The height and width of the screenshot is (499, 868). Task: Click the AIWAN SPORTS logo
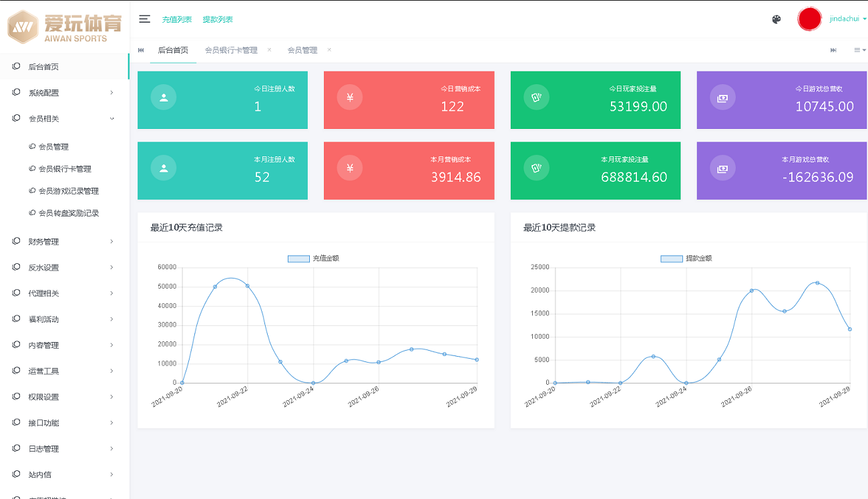pos(64,27)
